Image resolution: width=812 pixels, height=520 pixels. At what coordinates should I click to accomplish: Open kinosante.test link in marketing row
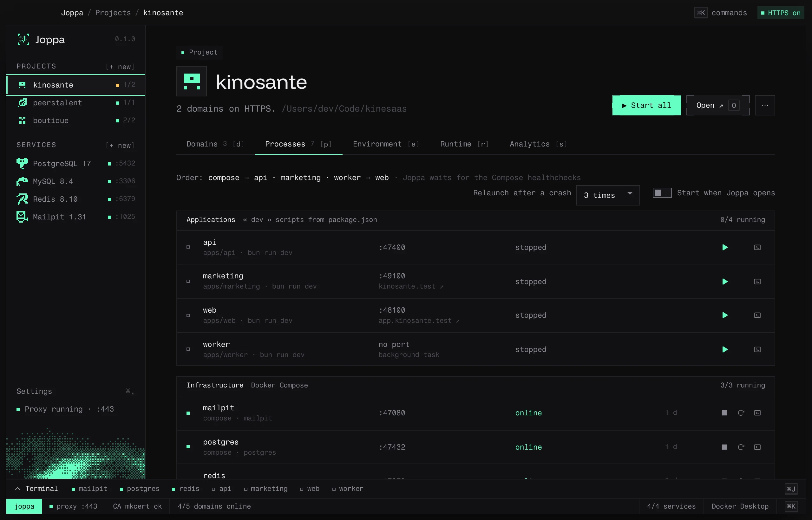411,286
